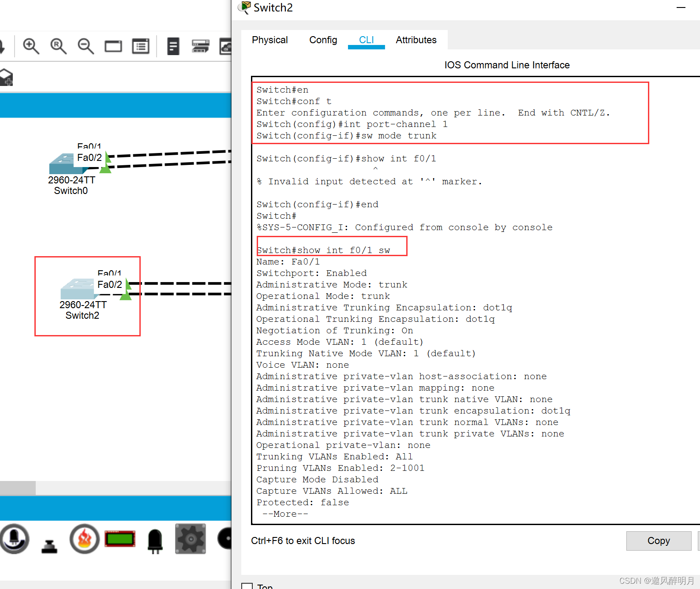Click the Zoom In magnifier icon
The height and width of the screenshot is (589, 700).
point(31,46)
